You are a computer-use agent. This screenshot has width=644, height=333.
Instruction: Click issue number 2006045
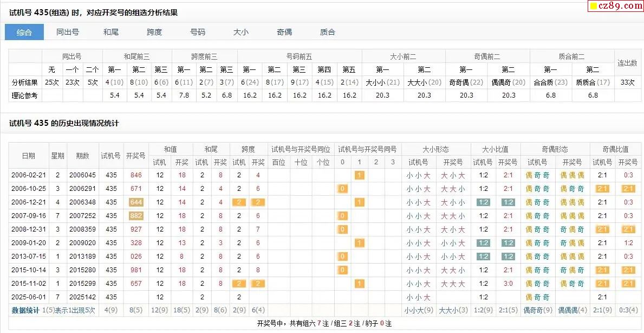coord(82,175)
